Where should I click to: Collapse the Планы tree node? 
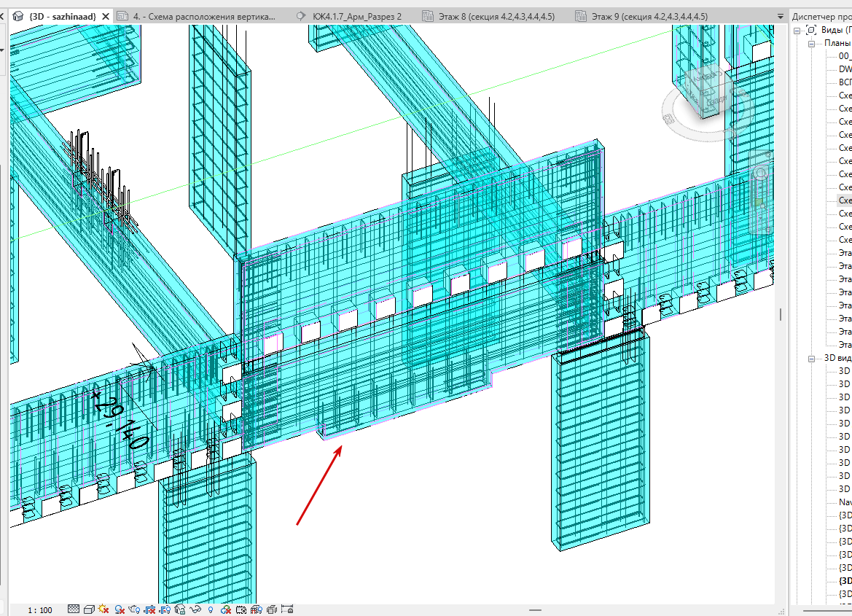point(811,44)
